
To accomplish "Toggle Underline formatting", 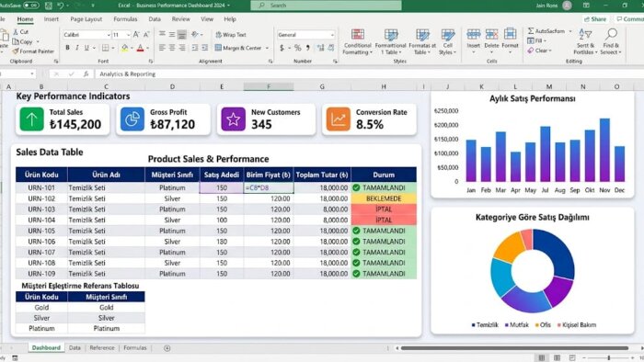I will pyautogui.click(x=86, y=48).
